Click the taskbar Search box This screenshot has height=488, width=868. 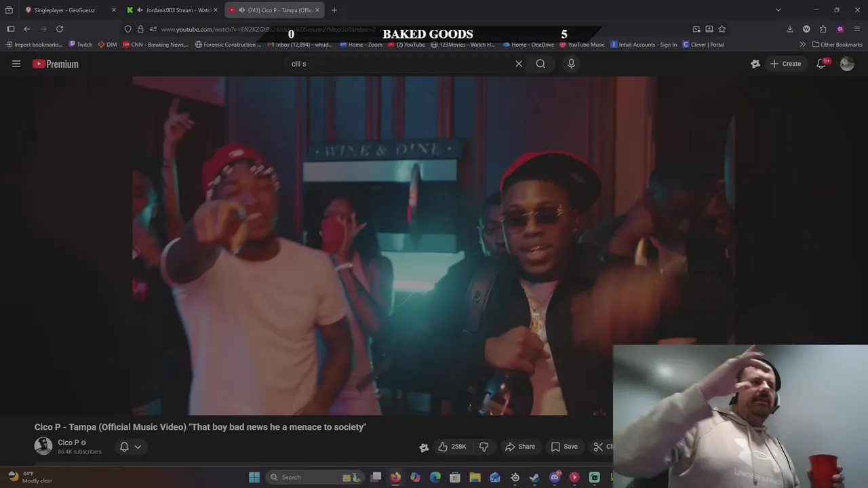pos(313,477)
